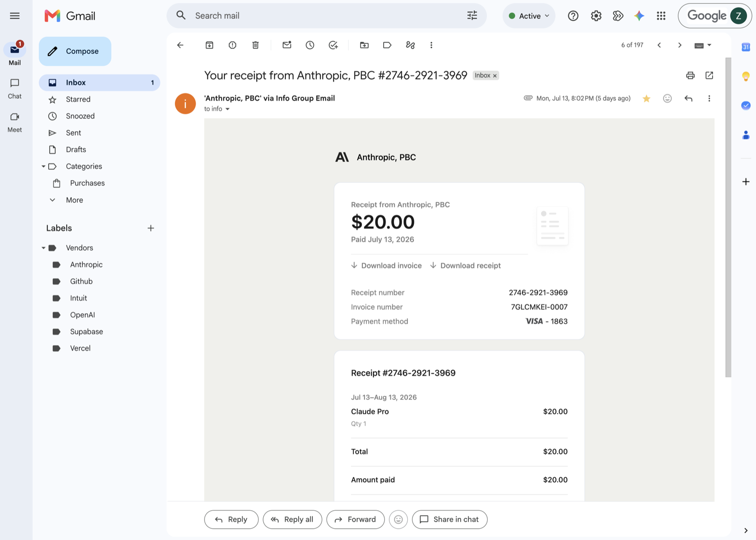
Task: Open Google Keep in side panel
Action: (x=746, y=76)
